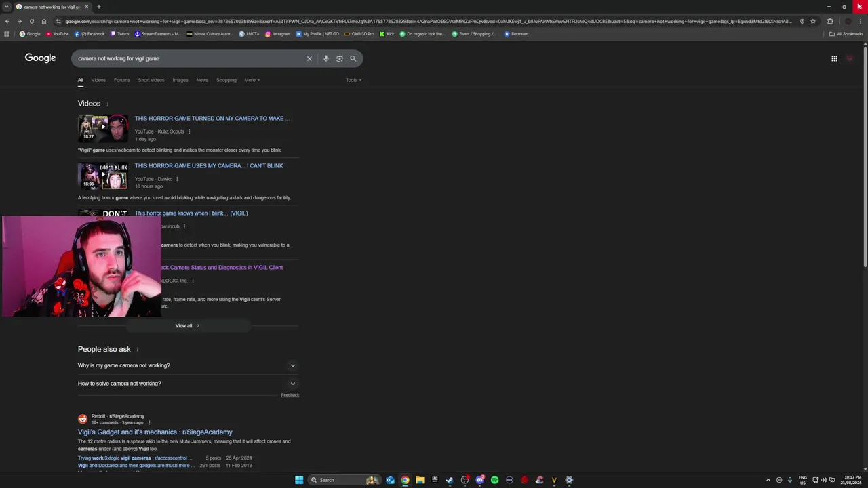Image resolution: width=868 pixels, height=488 pixels.
Task: Open 'THIS HORROR GAME TURNED ON MY CAMERA' video
Action: (x=212, y=118)
